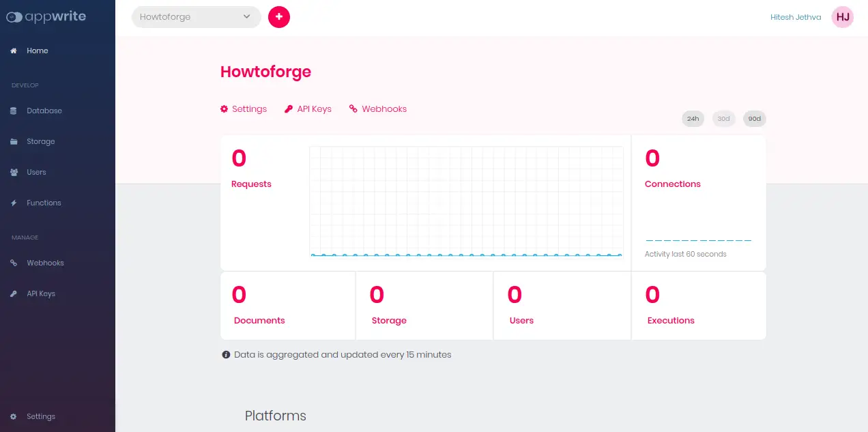The height and width of the screenshot is (432, 868).
Task: Click the link icon beside header Webhooks
Action: 353,109
